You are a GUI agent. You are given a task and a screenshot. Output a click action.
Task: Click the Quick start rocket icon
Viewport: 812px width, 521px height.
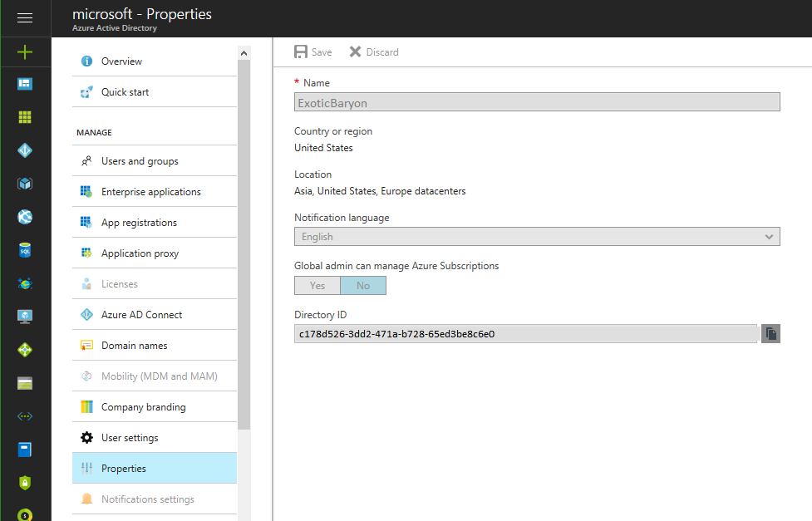coord(87,92)
